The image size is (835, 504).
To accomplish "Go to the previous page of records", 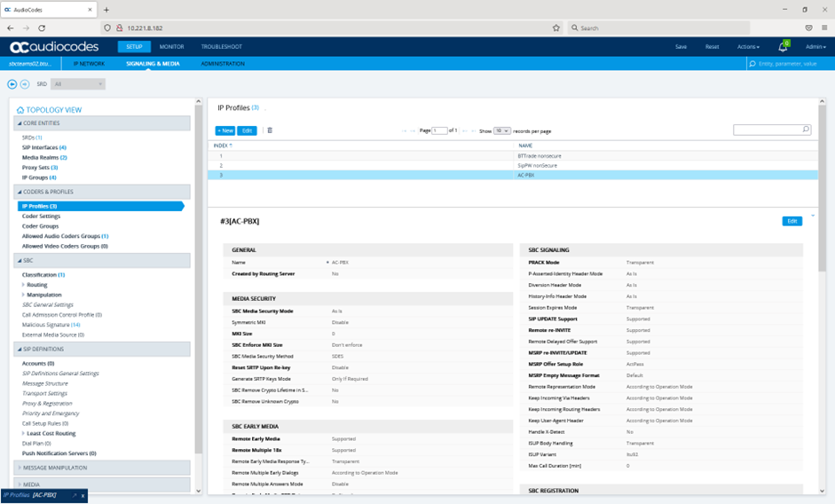I will pos(412,131).
